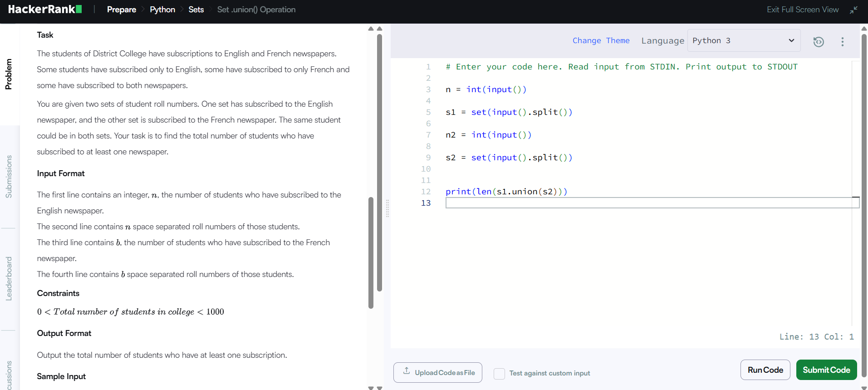Click the Input Format heading
The image size is (868, 390).
61,173
